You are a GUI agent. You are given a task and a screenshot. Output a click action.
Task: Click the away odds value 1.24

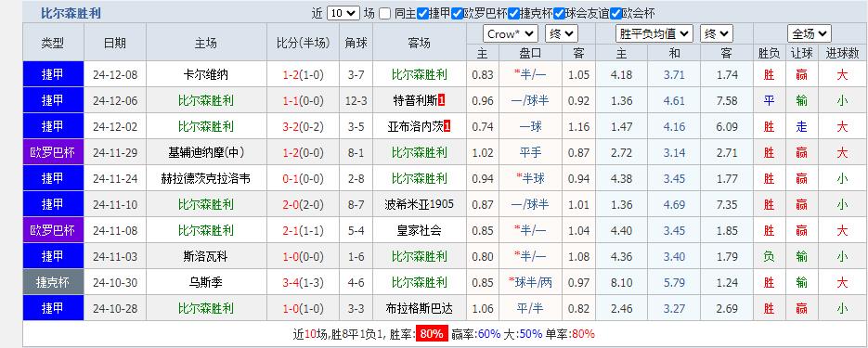(727, 283)
